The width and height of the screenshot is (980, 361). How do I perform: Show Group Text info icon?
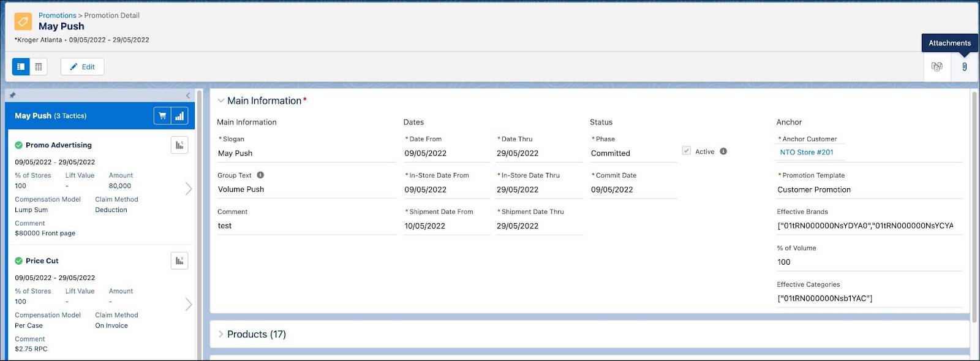260,175
